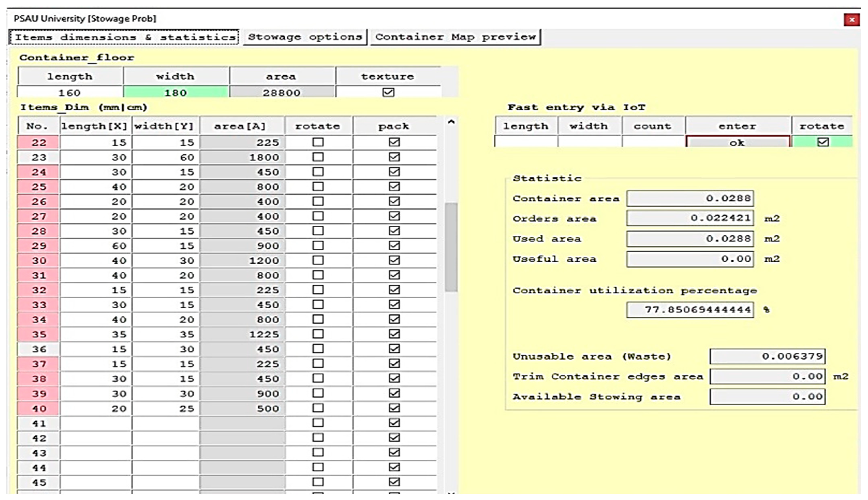This screenshot has width=868, height=500.
Task: Click the container length cell 160
Action: pos(70,93)
